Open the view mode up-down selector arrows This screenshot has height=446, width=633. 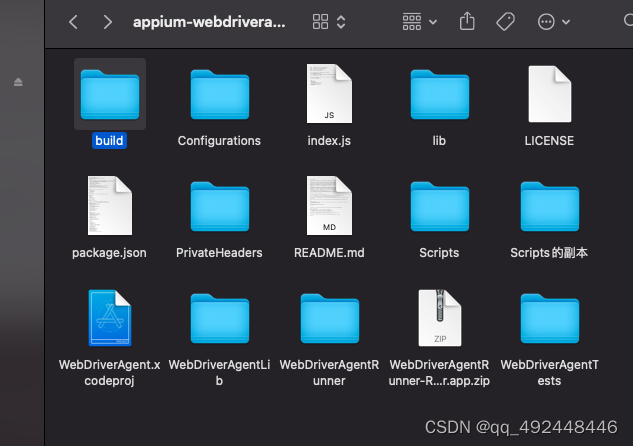coord(341,22)
